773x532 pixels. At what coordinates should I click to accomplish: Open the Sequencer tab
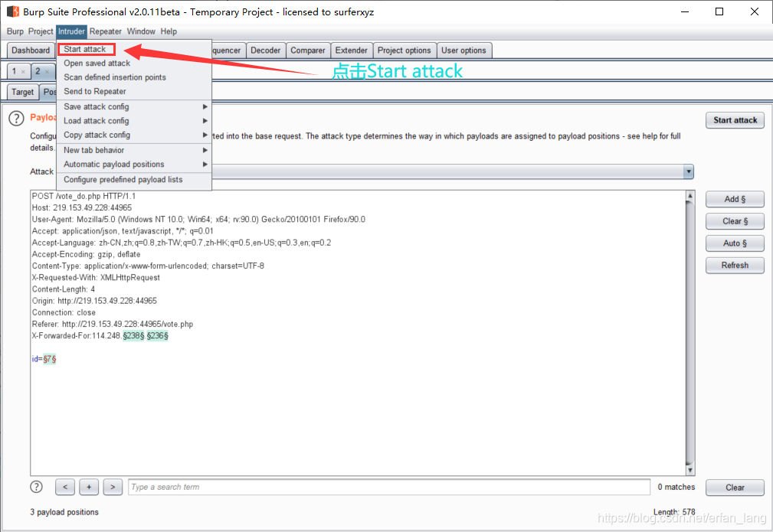click(x=228, y=51)
